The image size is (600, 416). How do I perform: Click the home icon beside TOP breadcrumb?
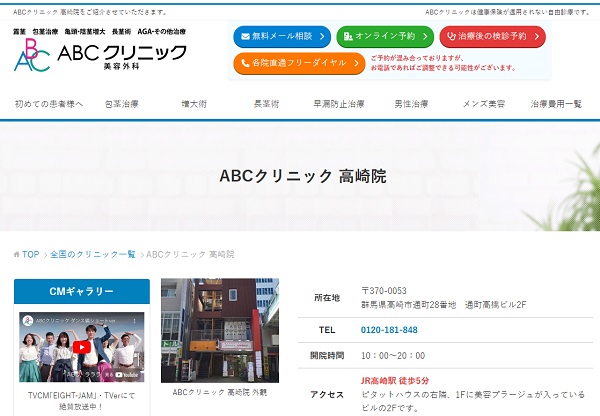tap(16, 255)
